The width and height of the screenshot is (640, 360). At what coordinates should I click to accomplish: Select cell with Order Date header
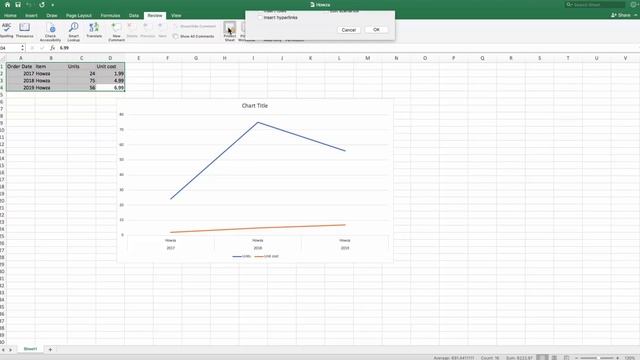click(x=20, y=66)
